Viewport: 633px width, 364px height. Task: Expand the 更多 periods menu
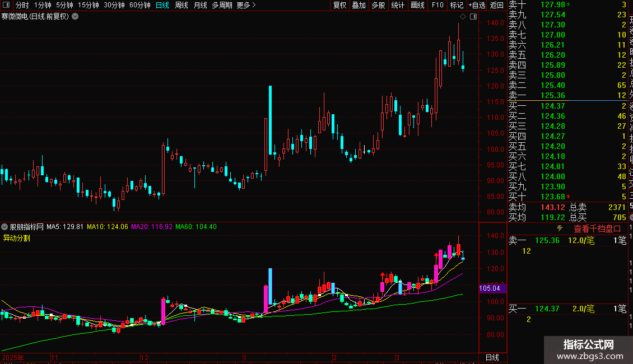coord(246,5)
